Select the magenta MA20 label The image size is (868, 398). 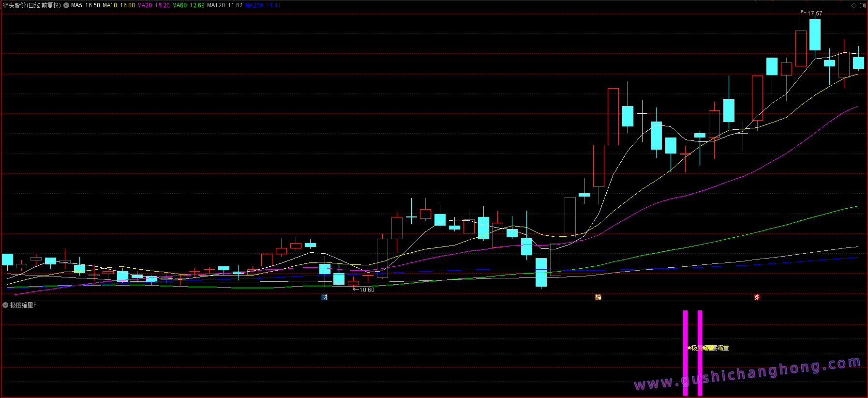click(153, 6)
